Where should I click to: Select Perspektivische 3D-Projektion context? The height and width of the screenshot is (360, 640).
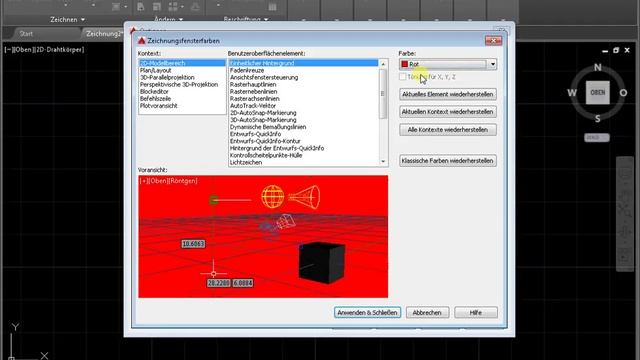179,84
